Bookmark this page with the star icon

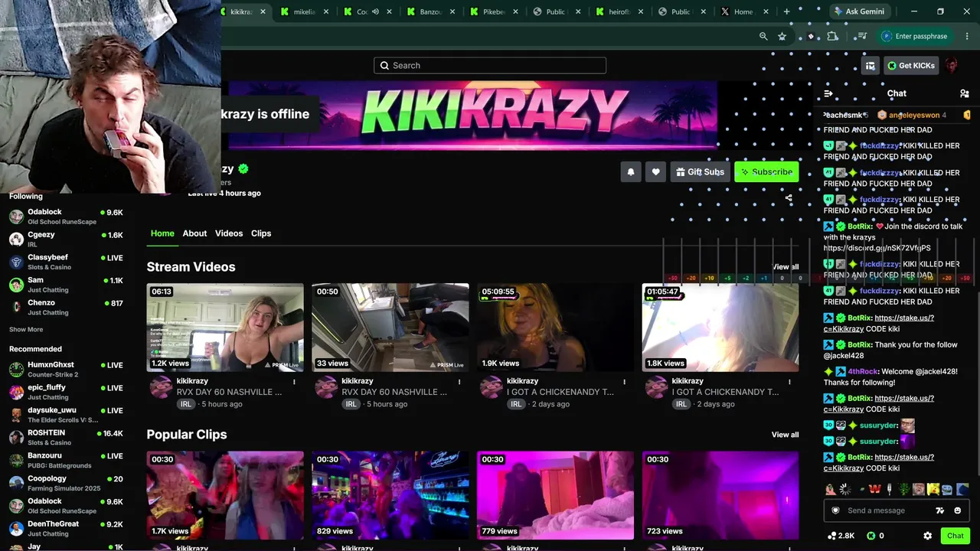(x=782, y=36)
